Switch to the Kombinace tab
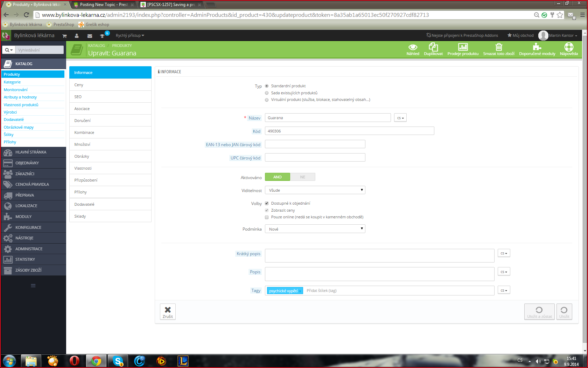 (110, 132)
